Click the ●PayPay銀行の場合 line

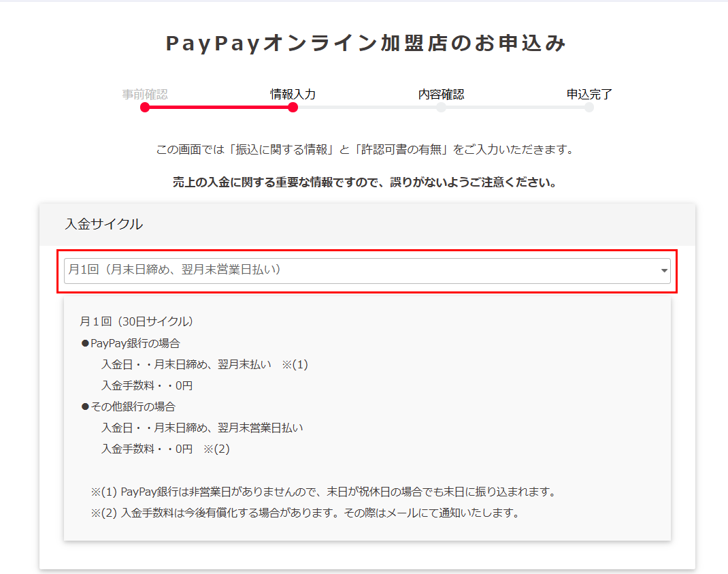click(x=131, y=343)
